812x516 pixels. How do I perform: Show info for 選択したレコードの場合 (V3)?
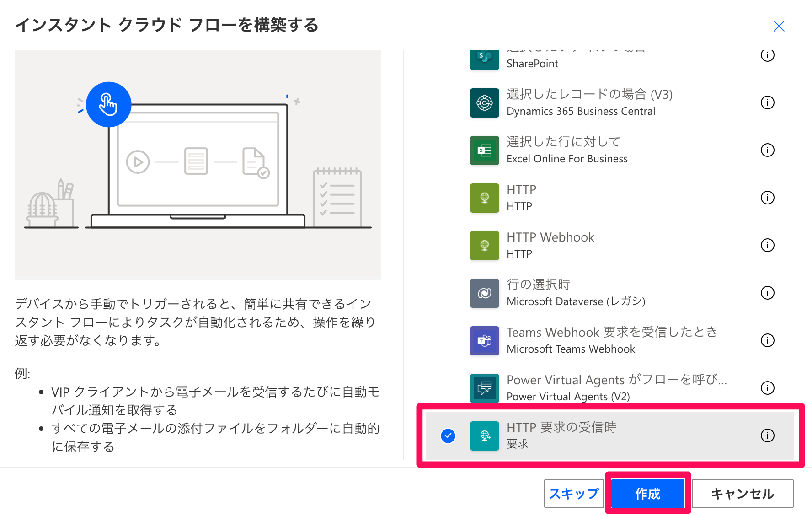767,102
